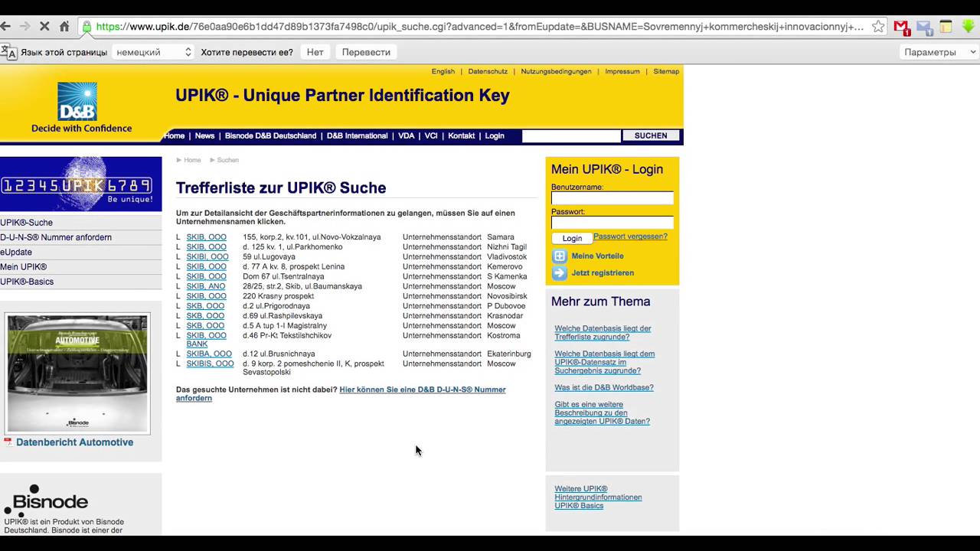The height and width of the screenshot is (551, 980).
Task: Open Login in the navigation bar
Action: [x=495, y=135]
